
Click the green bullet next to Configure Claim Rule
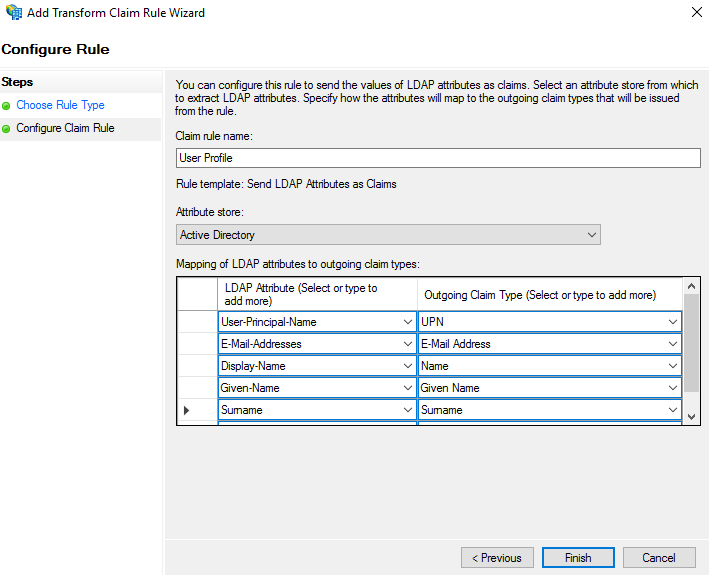click(6, 129)
